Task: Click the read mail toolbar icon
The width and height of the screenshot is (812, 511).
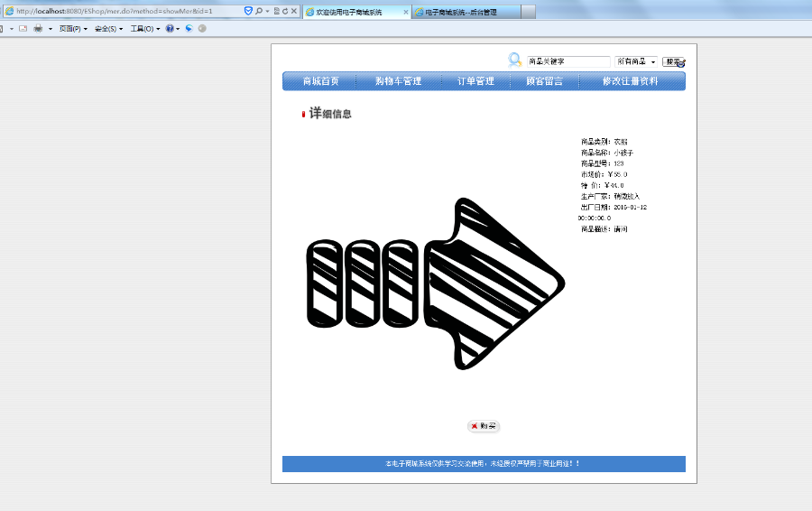Action: (23, 29)
